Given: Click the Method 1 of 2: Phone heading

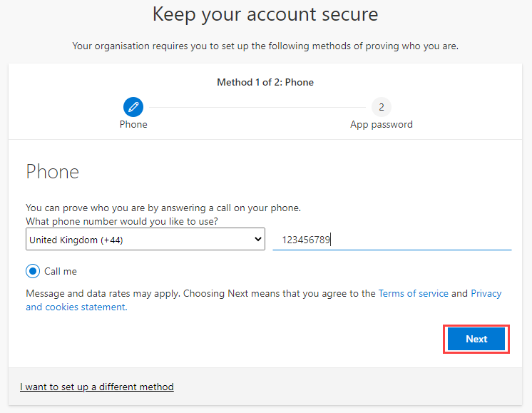Looking at the screenshot, I should 265,82.
